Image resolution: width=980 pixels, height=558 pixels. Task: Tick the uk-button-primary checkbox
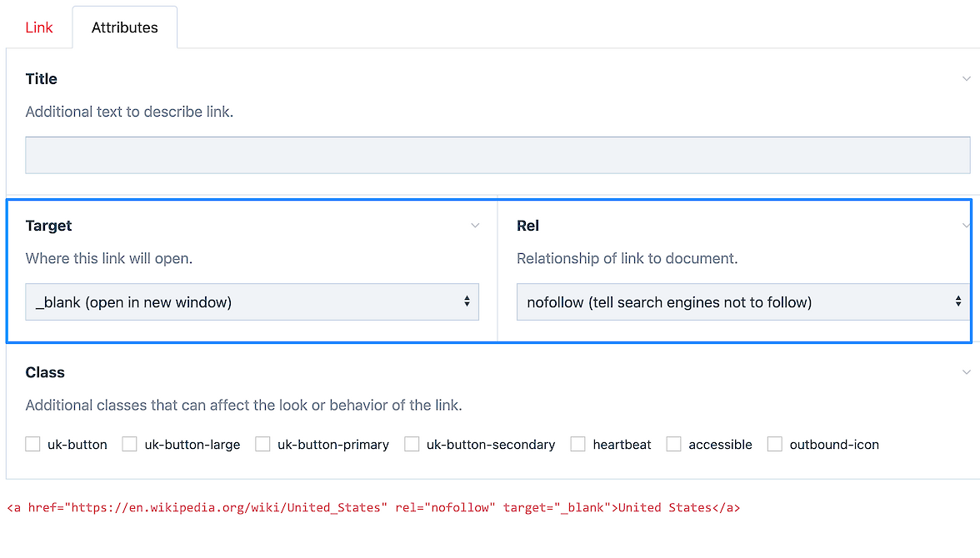[x=262, y=445]
